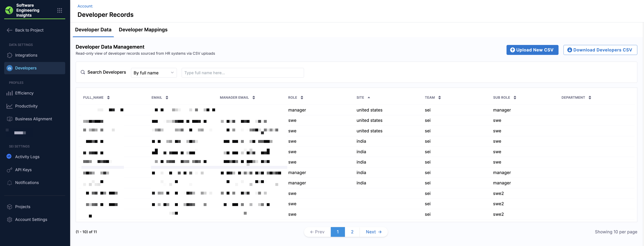Toggle the SITE column sort arrow

(368, 98)
